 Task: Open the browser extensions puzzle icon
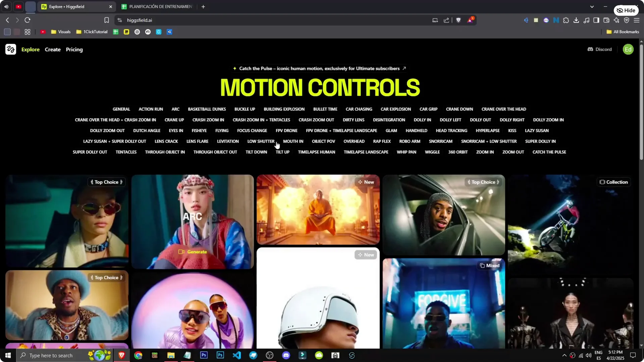tap(566, 20)
